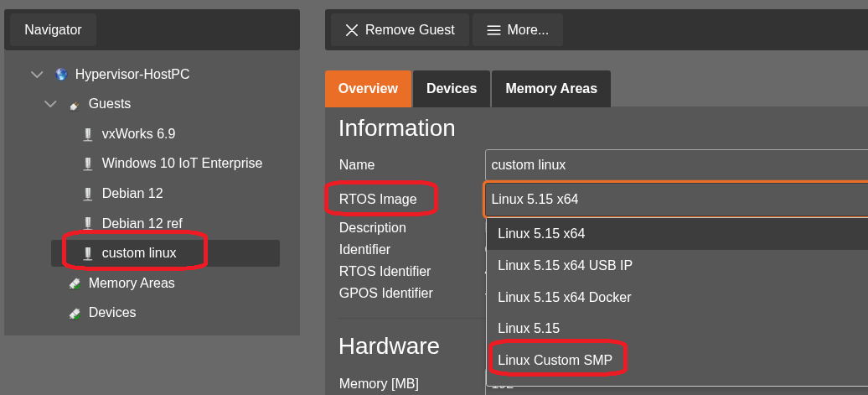Image resolution: width=868 pixels, height=395 pixels.
Task: Open the Navigator panel tab
Action: (53, 30)
